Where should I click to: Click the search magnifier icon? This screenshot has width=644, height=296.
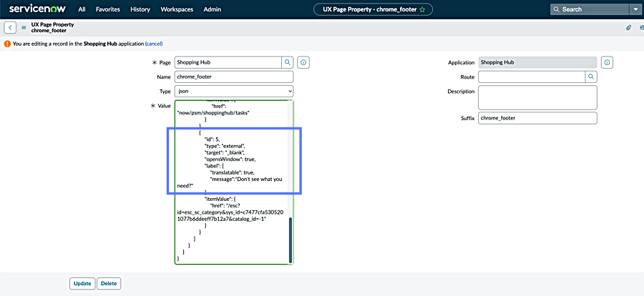tap(556, 9)
